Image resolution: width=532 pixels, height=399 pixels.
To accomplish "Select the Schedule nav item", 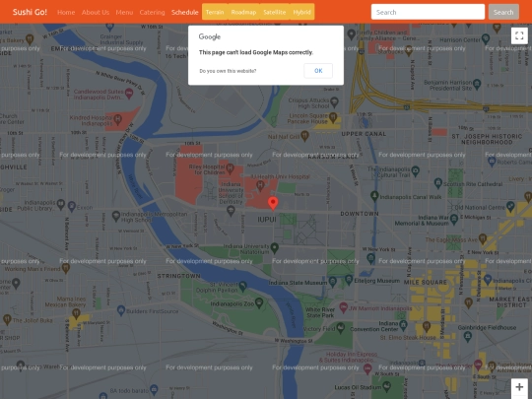I will [x=184, y=12].
